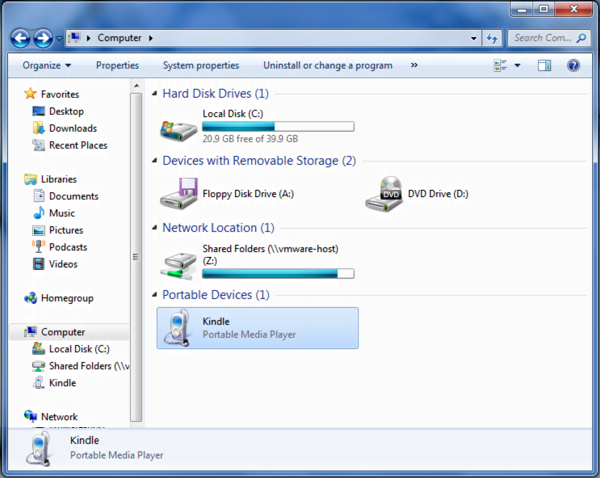Toggle the preview pane
Screen dimensions: 600x478
click(544, 65)
